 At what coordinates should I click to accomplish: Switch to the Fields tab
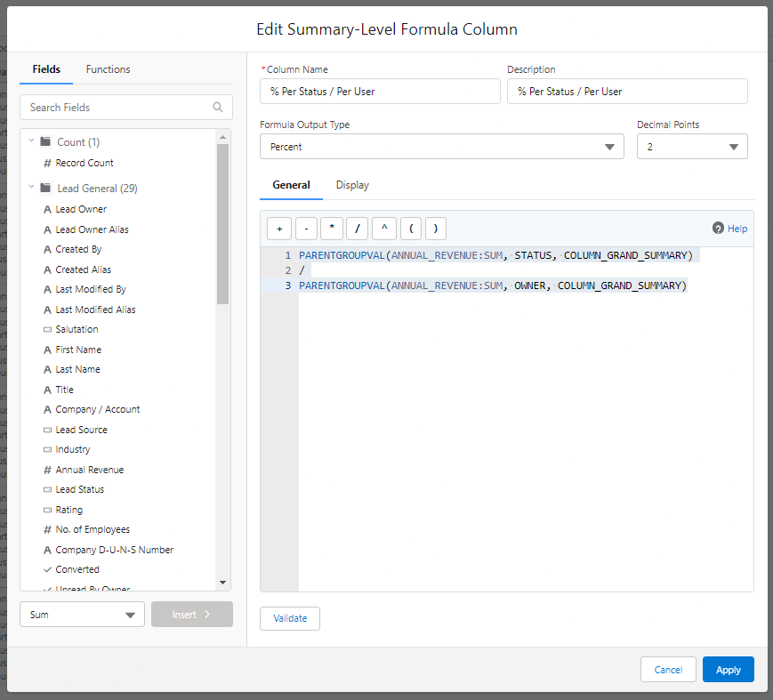tap(46, 69)
